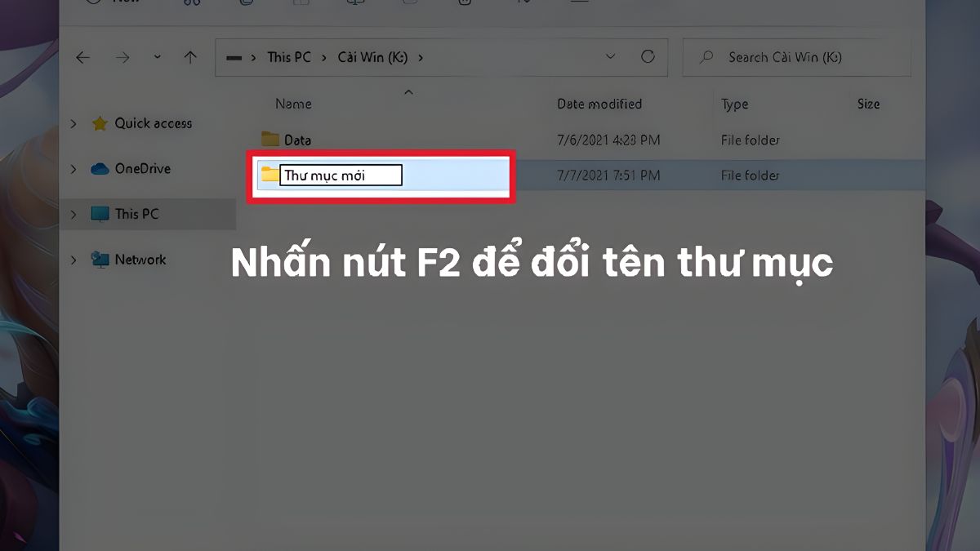The image size is (980, 551).
Task: Select This PC in the navigation pane
Action: [x=136, y=214]
